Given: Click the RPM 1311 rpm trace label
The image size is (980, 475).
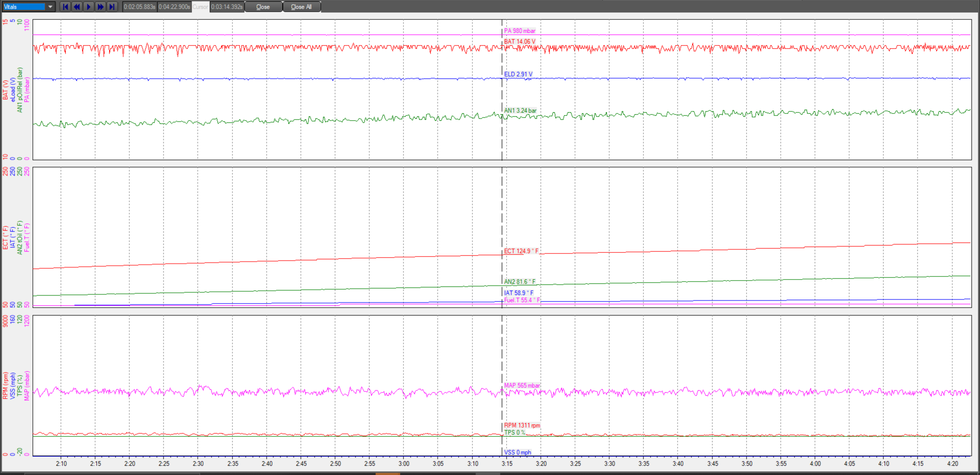Looking at the screenshot, I should point(522,425).
